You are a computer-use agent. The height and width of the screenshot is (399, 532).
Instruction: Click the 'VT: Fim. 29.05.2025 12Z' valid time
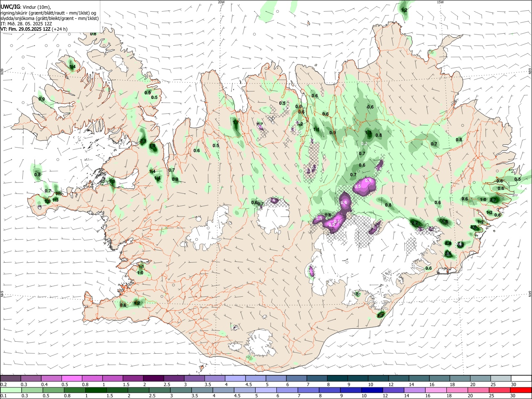(x=25, y=29)
